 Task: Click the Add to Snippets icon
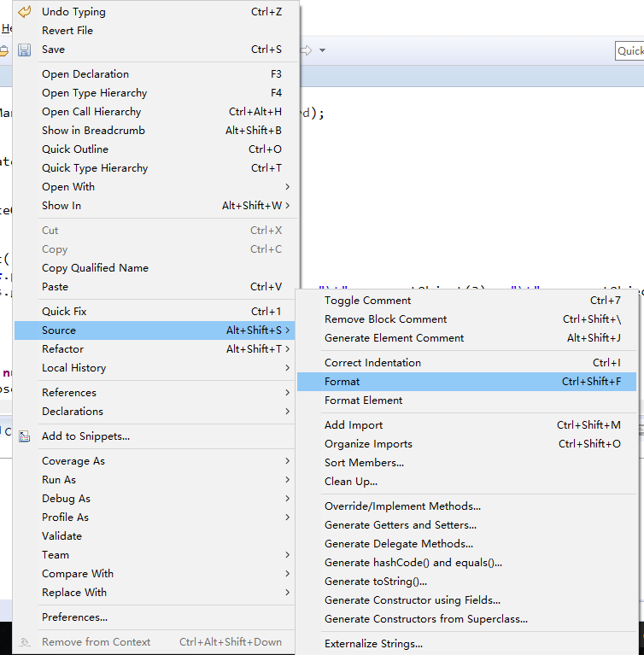coord(24,436)
